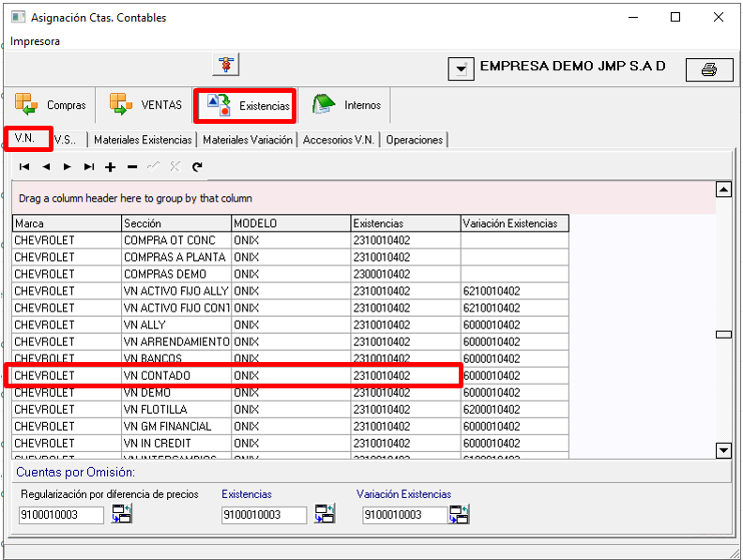Click the pin icon in top toolbar

click(x=226, y=65)
